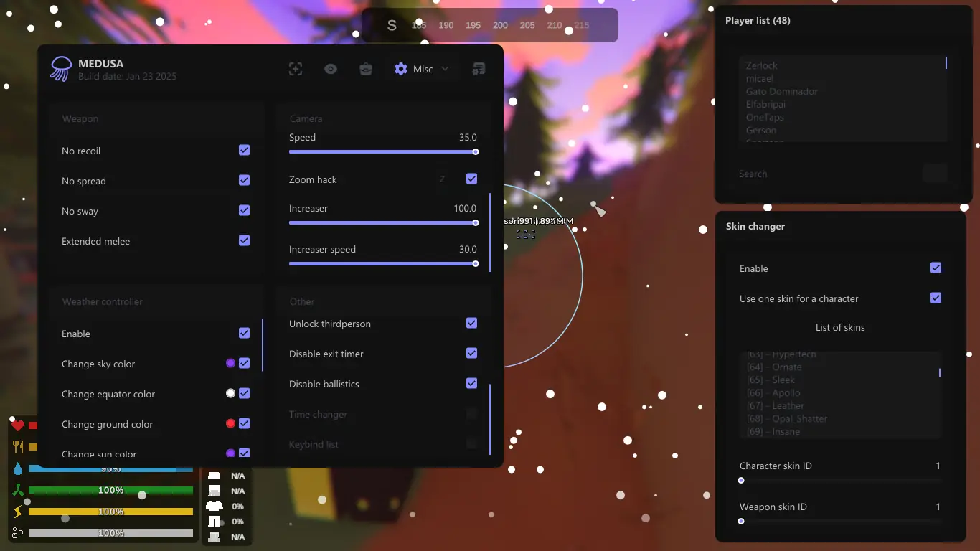Disable the No recoil checkbox
Image resolution: width=980 pixels, height=551 pixels.
(x=245, y=150)
